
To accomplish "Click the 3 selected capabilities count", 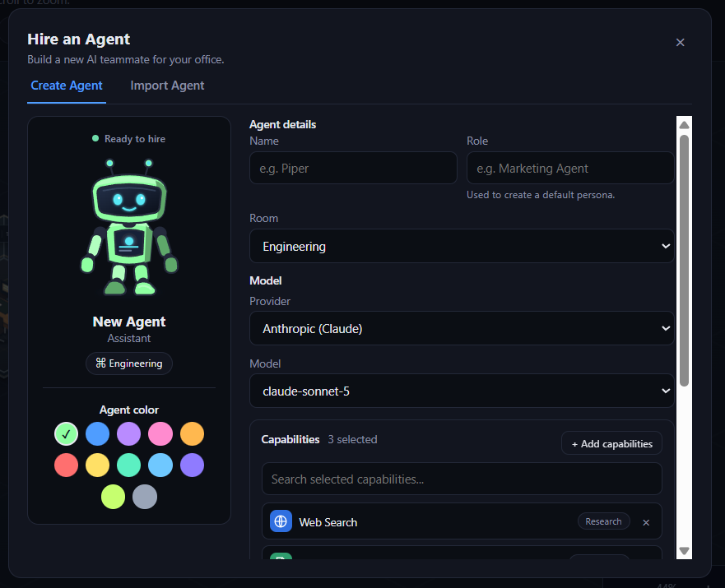I will (352, 439).
